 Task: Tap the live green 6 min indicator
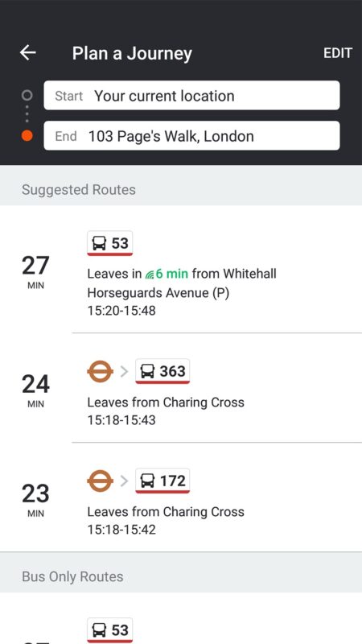(167, 274)
